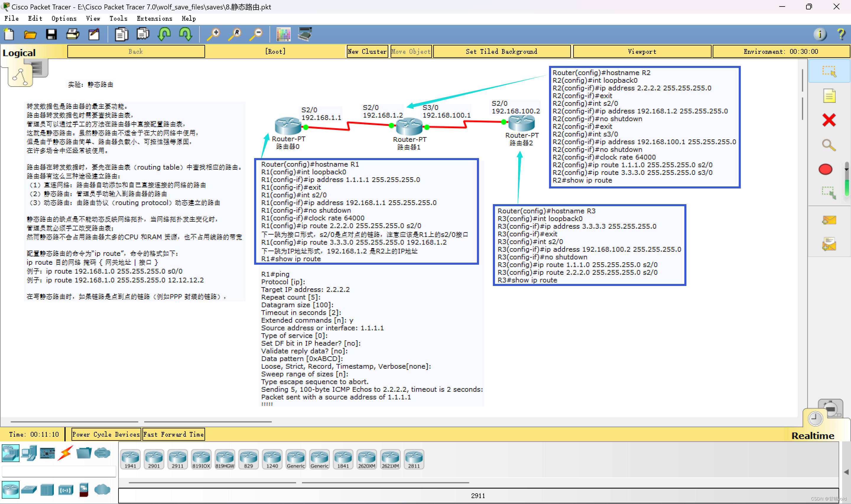Pick the 819IOX router model

pyautogui.click(x=201, y=459)
